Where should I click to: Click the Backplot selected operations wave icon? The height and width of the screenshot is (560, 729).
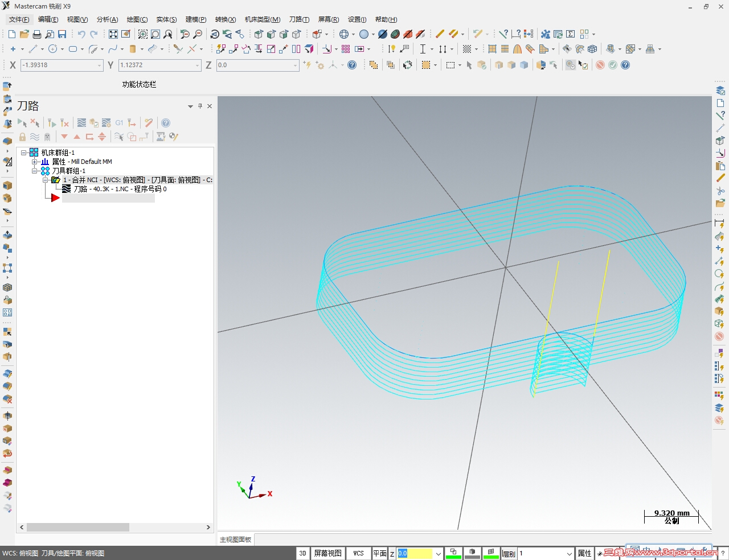[81, 123]
